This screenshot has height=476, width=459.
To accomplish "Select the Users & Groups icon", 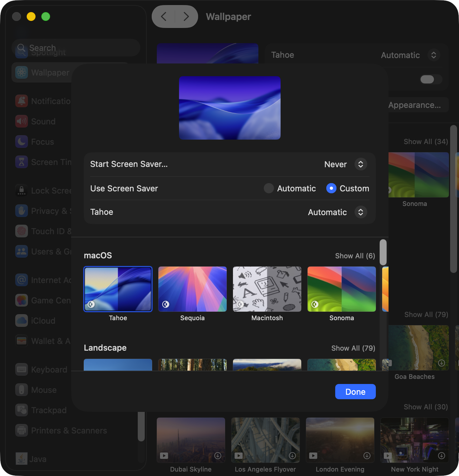I will [22, 252].
